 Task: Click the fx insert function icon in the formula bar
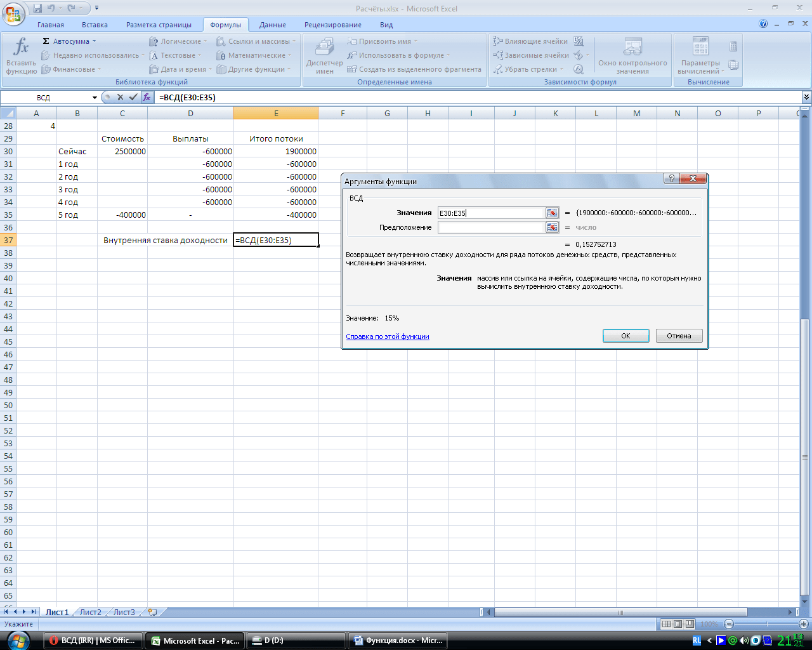(x=147, y=97)
